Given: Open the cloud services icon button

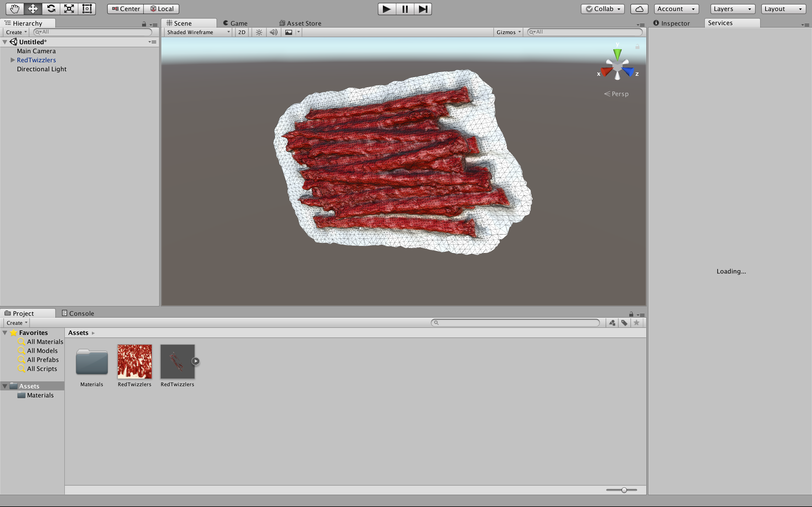Looking at the screenshot, I should (639, 9).
